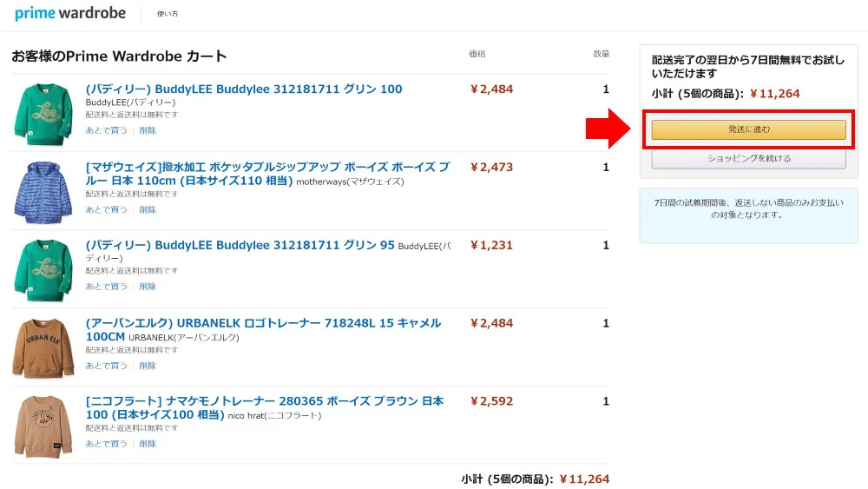
Task: Open URBANELK ロゴトレーナー product title link
Action: point(263,323)
